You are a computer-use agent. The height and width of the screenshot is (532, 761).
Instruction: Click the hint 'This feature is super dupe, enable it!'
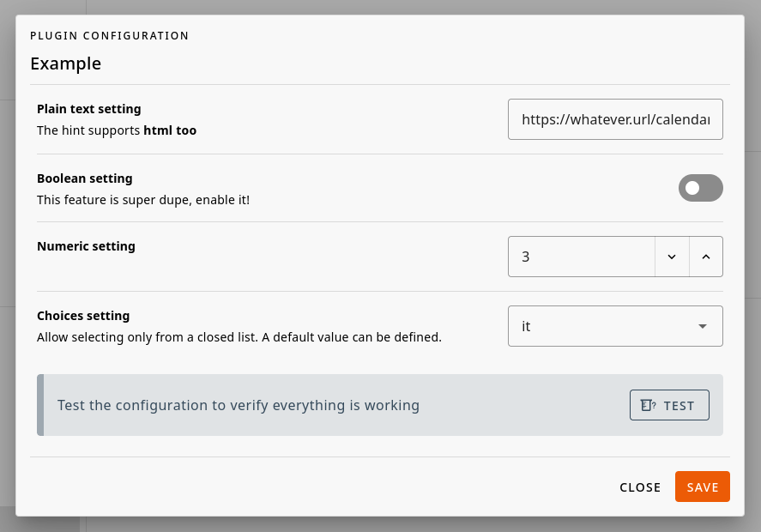[x=143, y=200]
